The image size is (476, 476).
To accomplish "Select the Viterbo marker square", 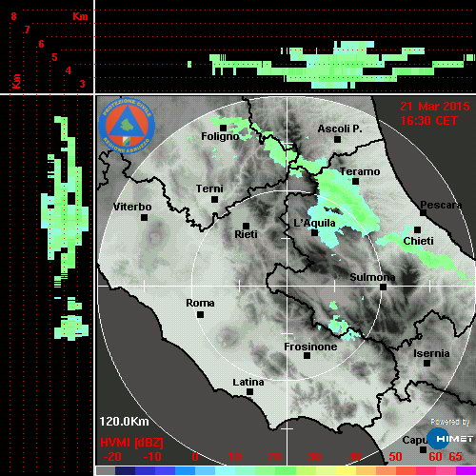I will [144, 217].
